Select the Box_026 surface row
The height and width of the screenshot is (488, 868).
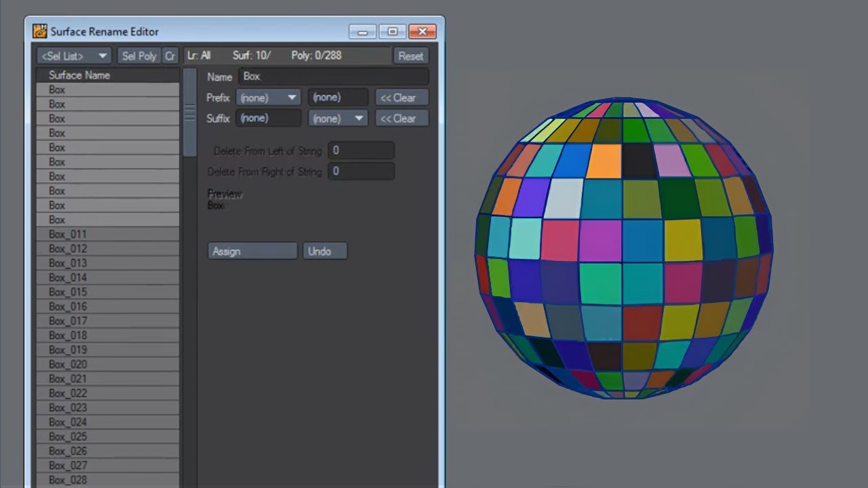(x=108, y=451)
